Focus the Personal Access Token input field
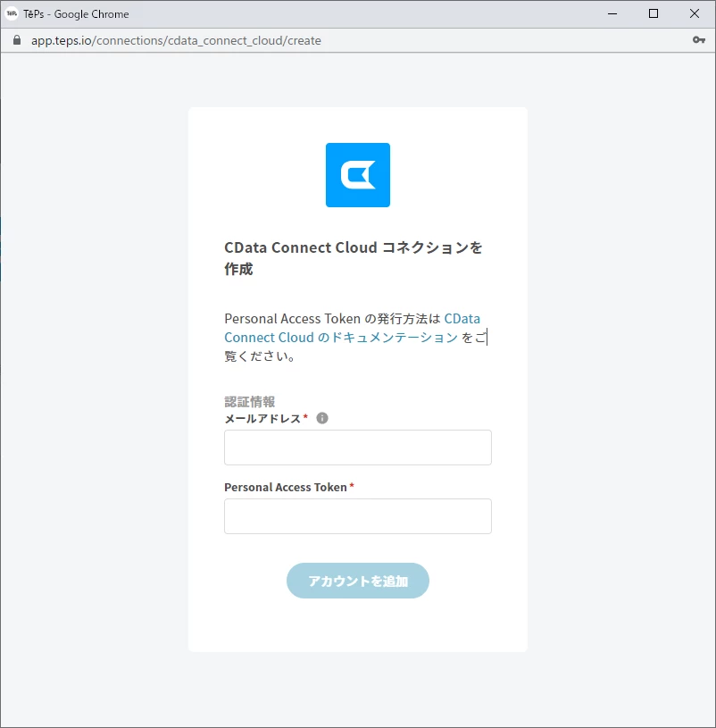716x728 pixels. pyautogui.click(x=358, y=516)
